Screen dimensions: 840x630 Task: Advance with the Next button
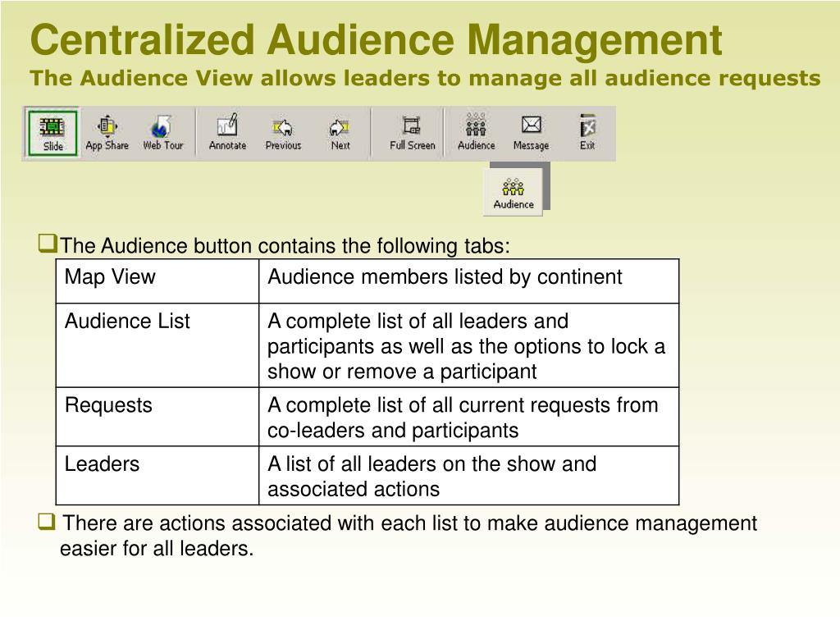(340, 134)
